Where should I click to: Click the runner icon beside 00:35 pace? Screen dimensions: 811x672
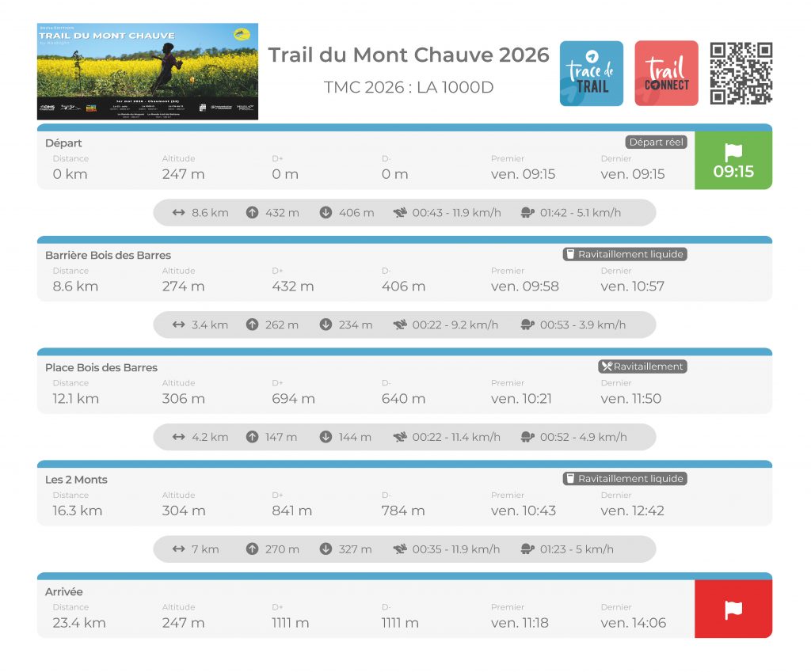click(x=400, y=549)
